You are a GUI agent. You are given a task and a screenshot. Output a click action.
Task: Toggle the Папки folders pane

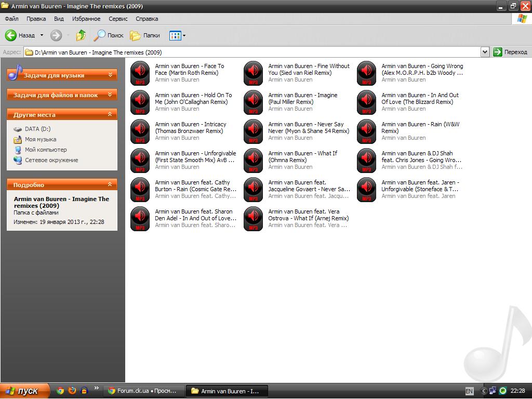click(x=145, y=35)
